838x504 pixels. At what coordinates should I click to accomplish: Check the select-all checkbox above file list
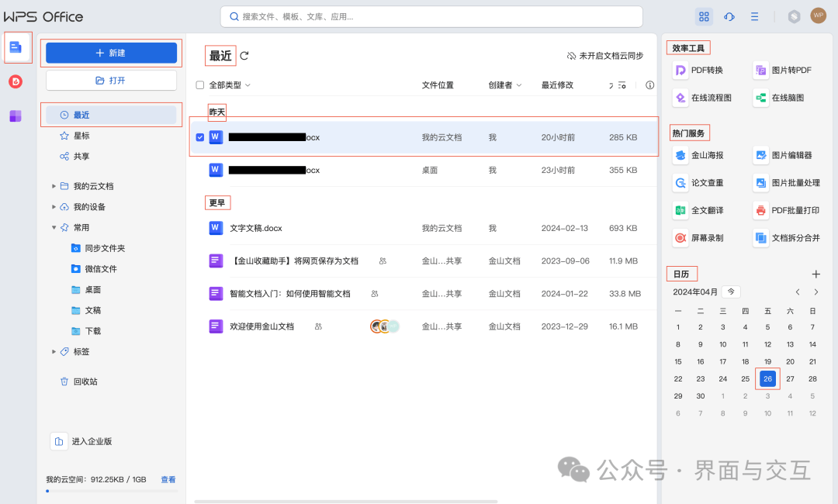click(200, 85)
